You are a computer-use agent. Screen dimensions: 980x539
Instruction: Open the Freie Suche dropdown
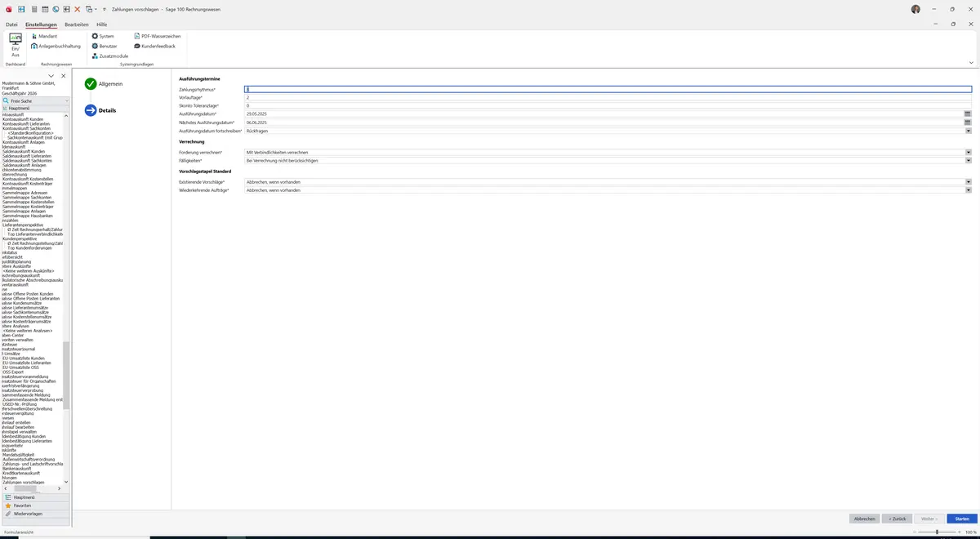click(x=66, y=100)
